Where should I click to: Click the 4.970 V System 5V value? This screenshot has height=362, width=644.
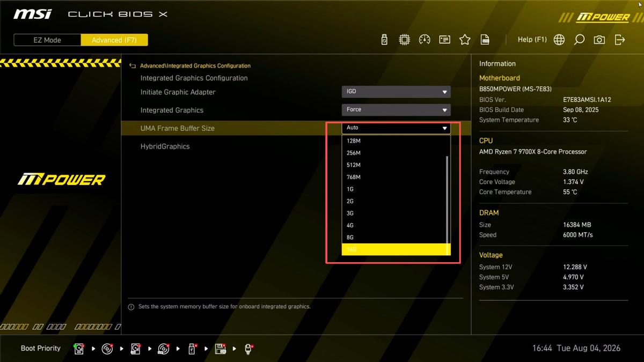573,277
